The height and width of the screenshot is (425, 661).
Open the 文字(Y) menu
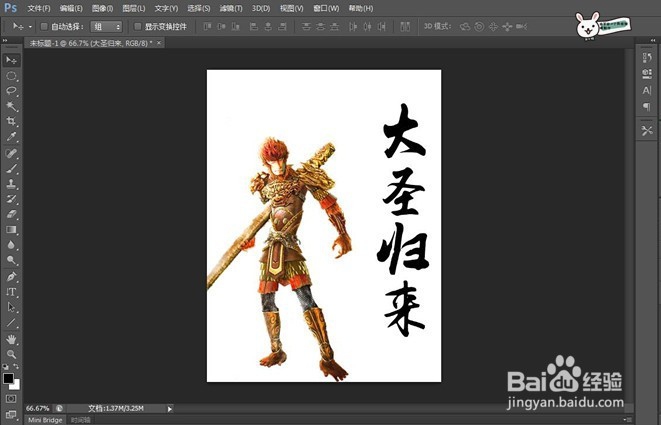pos(166,8)
